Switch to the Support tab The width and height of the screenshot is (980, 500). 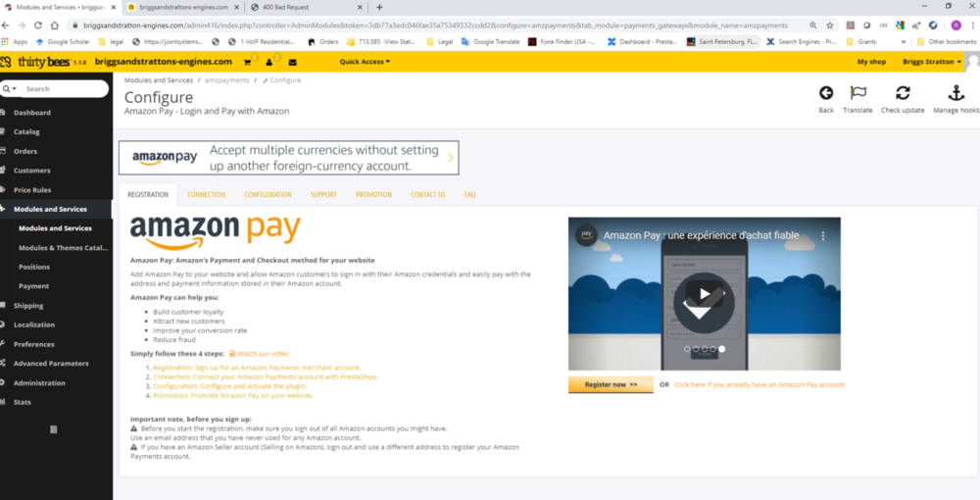pos(323,194)
